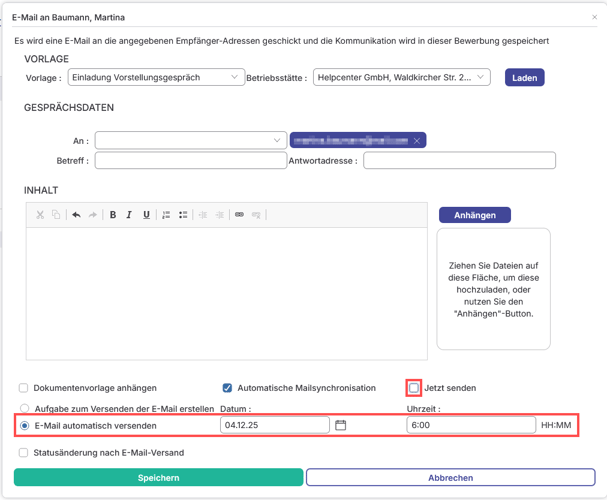Image resolution: width=607 pixels, height=500 pixels.
Task: Select E-Mail automatisch versenden radio
Action: tap(24, 425)
